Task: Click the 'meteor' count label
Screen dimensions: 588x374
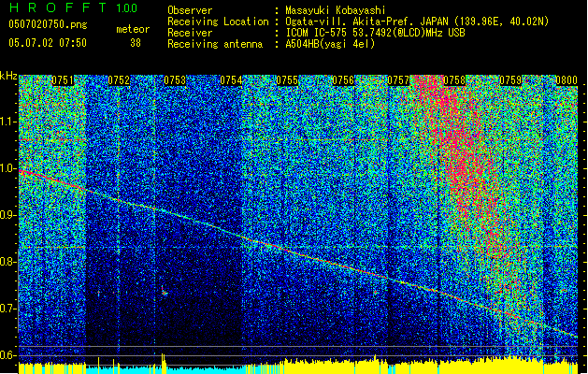Action: point(133,29)
